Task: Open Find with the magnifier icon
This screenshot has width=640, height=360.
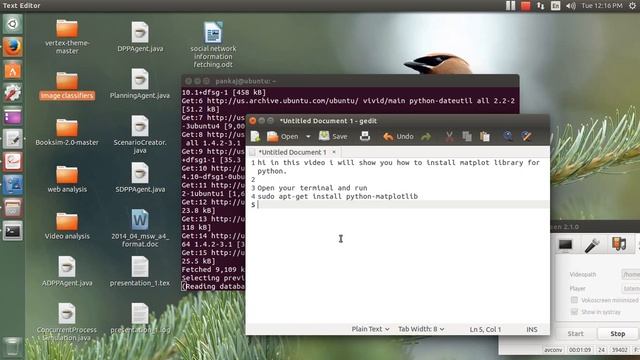Action: click(x=508, y=136)
